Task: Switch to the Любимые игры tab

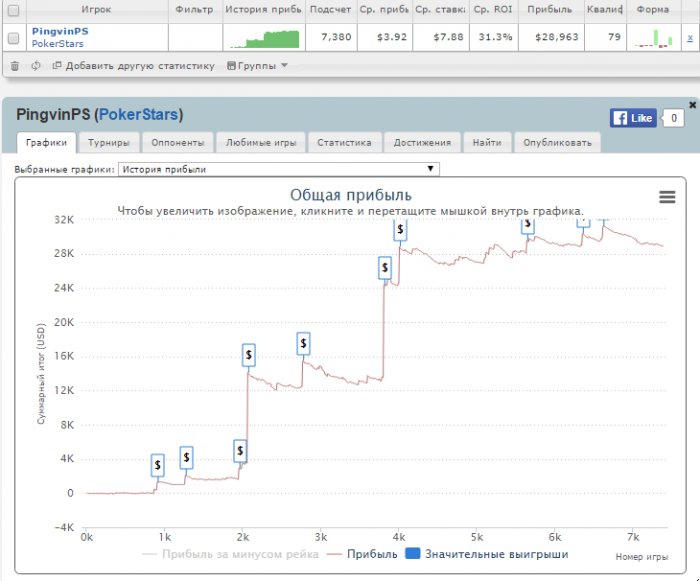Action: tap(261, 143)
